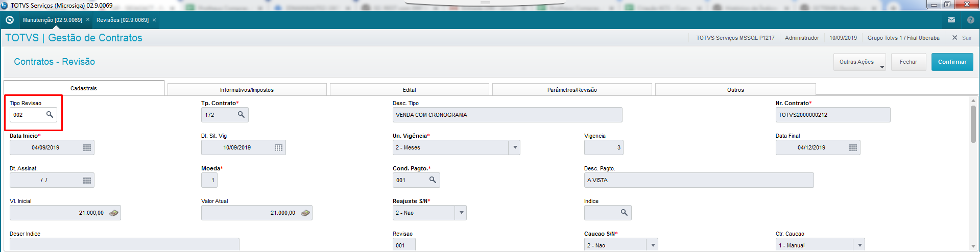Select the Revisões [02.9.0069] tab
Viewport: 980px width, 252px height.
pyautogui.click(x=123, y=20)
